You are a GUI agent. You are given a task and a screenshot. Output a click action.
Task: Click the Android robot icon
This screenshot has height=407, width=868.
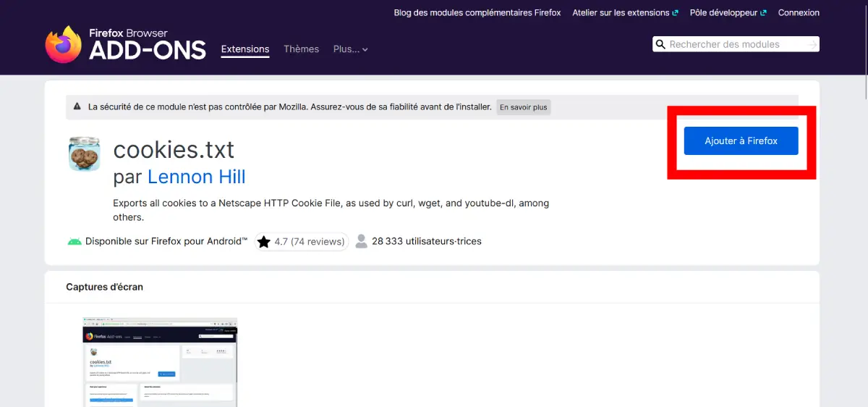(75, 241)
